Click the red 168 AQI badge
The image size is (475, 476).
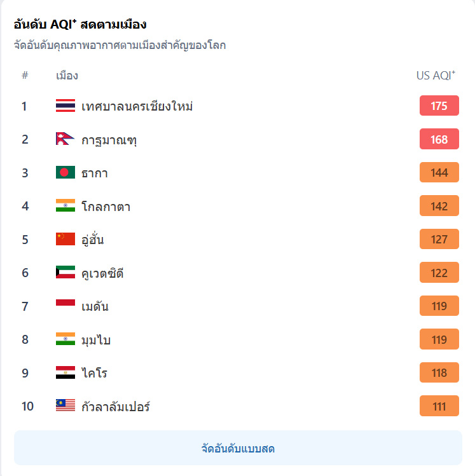439,139
